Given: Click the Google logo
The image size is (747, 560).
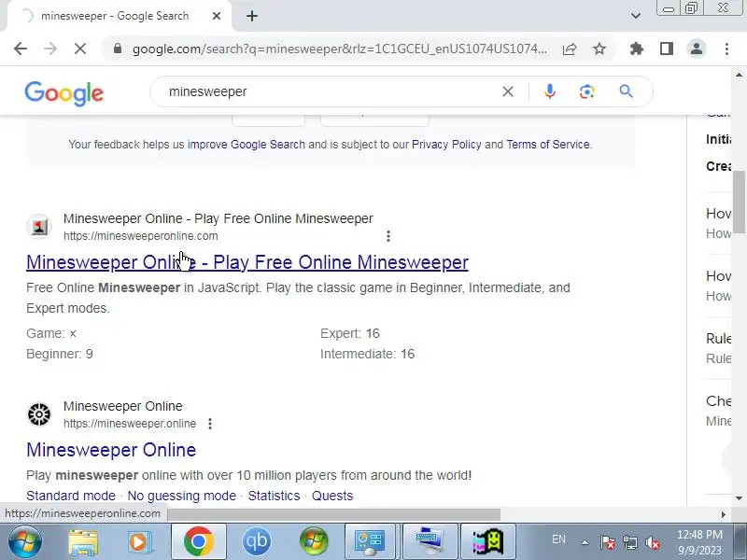Looking at the screenshot, I should 63,92.
